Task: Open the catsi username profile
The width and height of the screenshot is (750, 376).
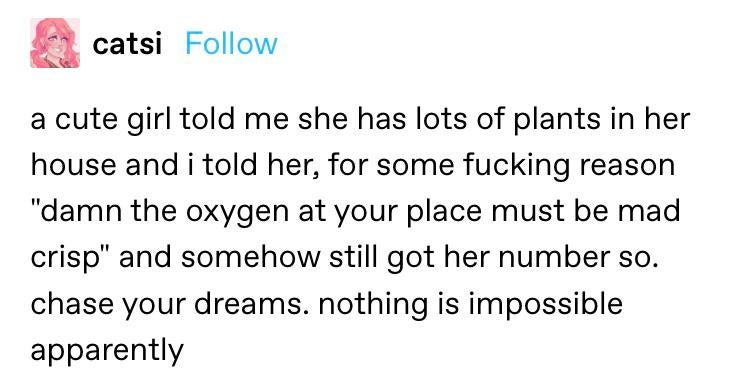Action: click(x=127, y=44)
